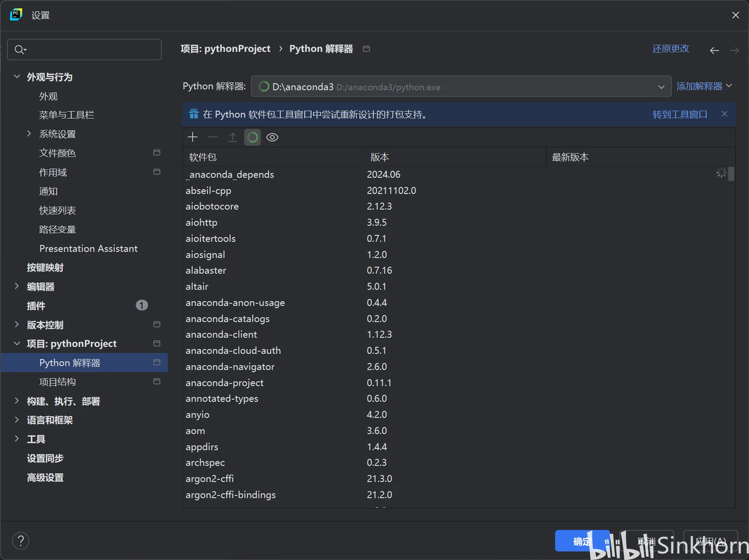Click the project-level settings icon beside the breadcrumb
The height and width of the screenshot is (560, 749).
click(x=366, y=49)
